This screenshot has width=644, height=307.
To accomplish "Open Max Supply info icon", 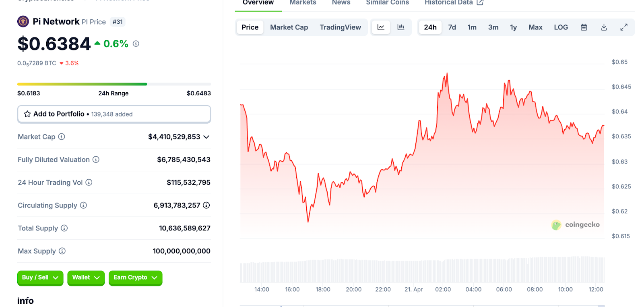I will point(62,251).
